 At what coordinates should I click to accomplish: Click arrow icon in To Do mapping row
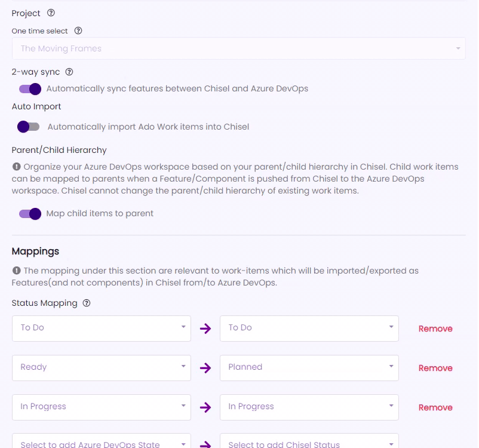(x=205, y=329)
